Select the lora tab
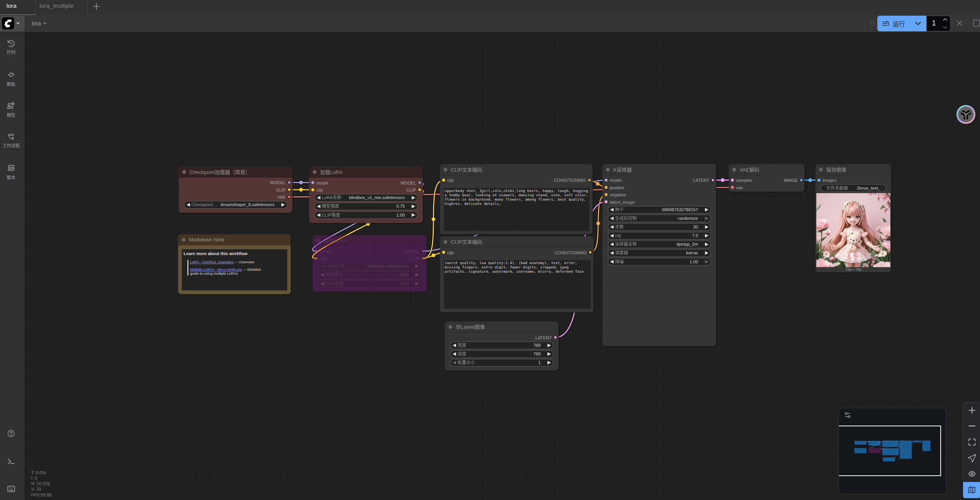 [x=12, y=6]
